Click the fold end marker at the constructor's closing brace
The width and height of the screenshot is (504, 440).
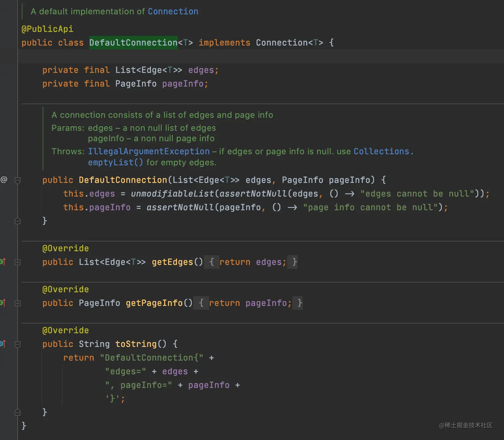coord(18,221)
